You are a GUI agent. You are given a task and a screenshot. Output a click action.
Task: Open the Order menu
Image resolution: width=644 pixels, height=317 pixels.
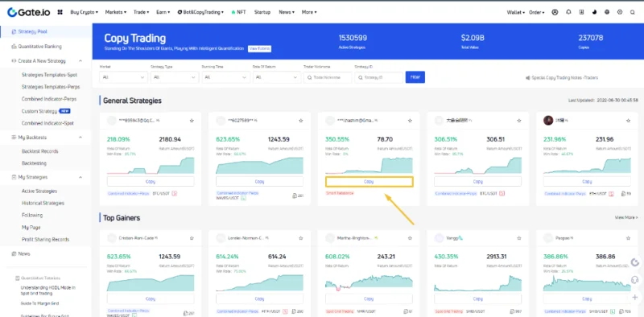536,12
